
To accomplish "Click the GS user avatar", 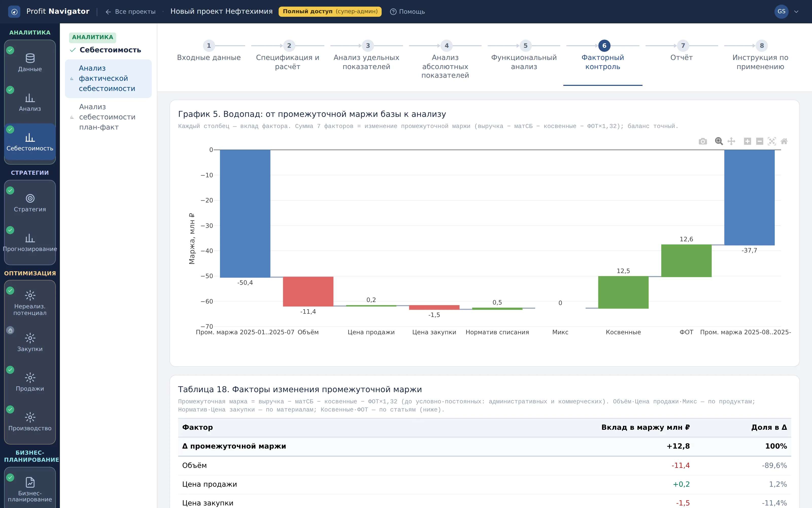I will click(x=781, y=11).
